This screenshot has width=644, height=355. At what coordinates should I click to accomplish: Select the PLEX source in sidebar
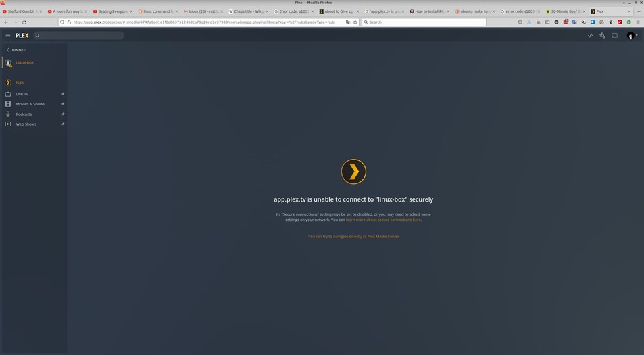20,82
